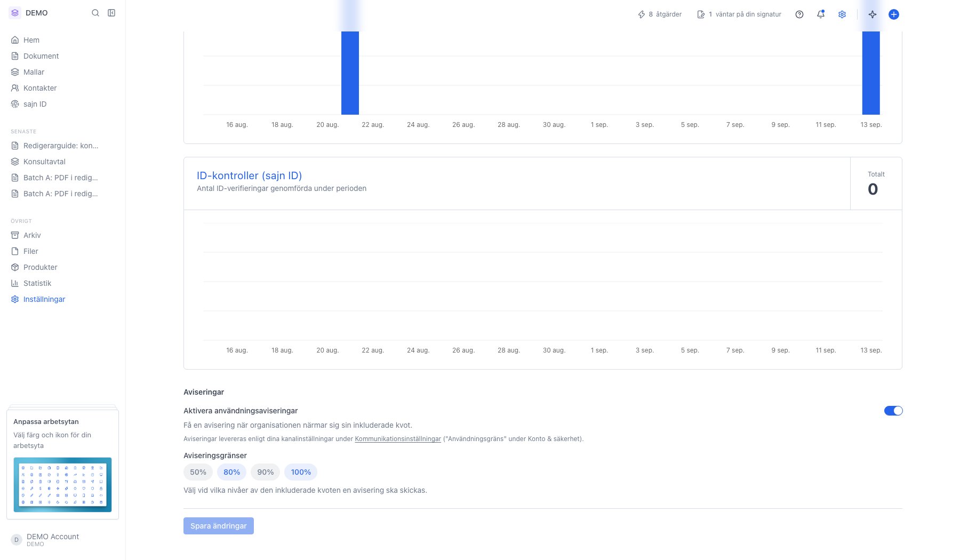Open Kommunikationsinställningar link
The width and height of the screenshot is (960, 560).
(398, 439)
